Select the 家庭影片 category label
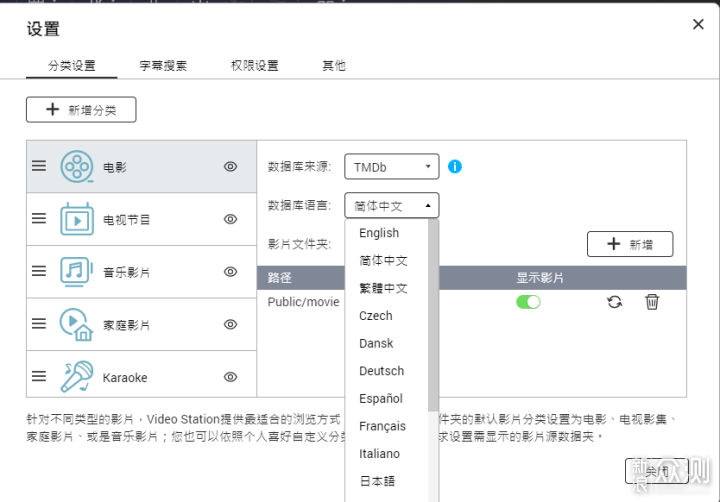720x502 pixels. tap(126, 325)
